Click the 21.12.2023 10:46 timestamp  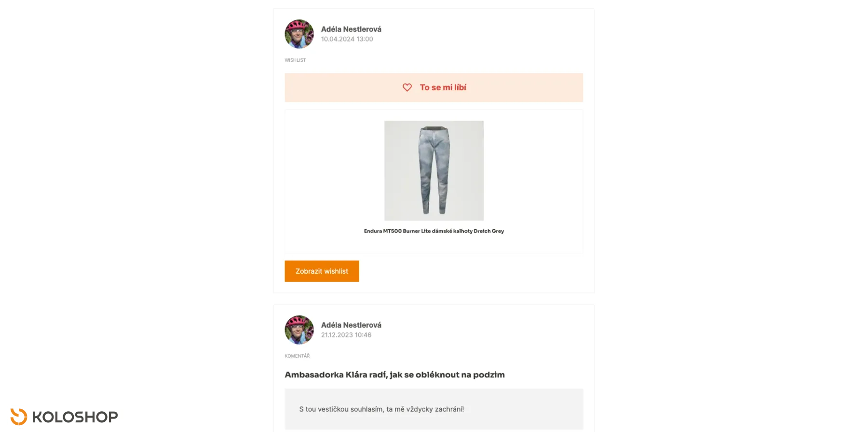(x=346, y=335)
